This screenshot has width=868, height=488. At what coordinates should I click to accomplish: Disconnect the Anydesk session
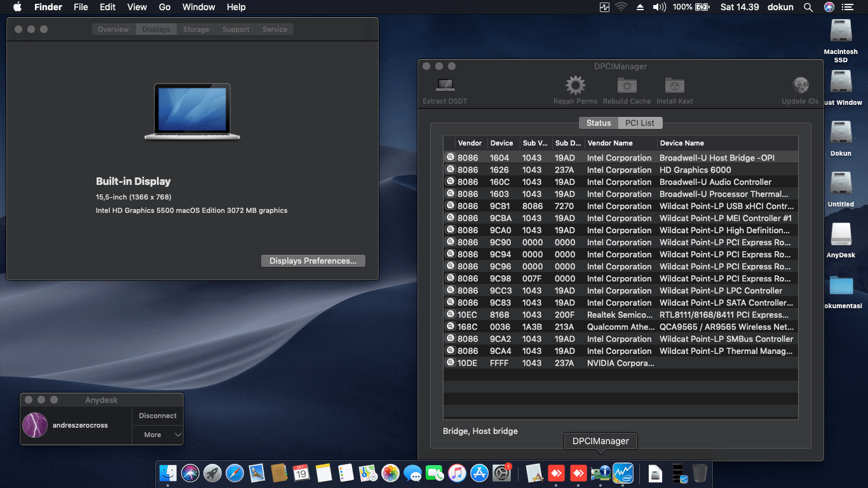(x=158, y=416)
